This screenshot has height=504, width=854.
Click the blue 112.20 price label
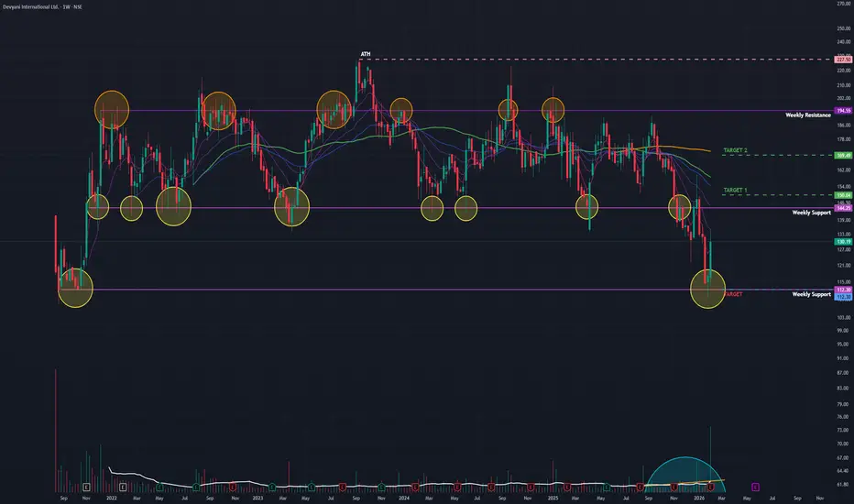coord(843,297)
